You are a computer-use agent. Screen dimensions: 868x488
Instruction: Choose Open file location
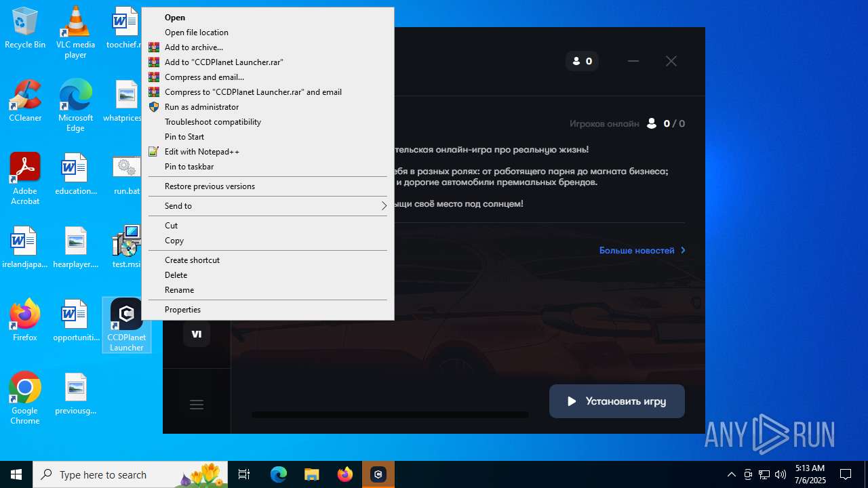click(x=268, y=33)
